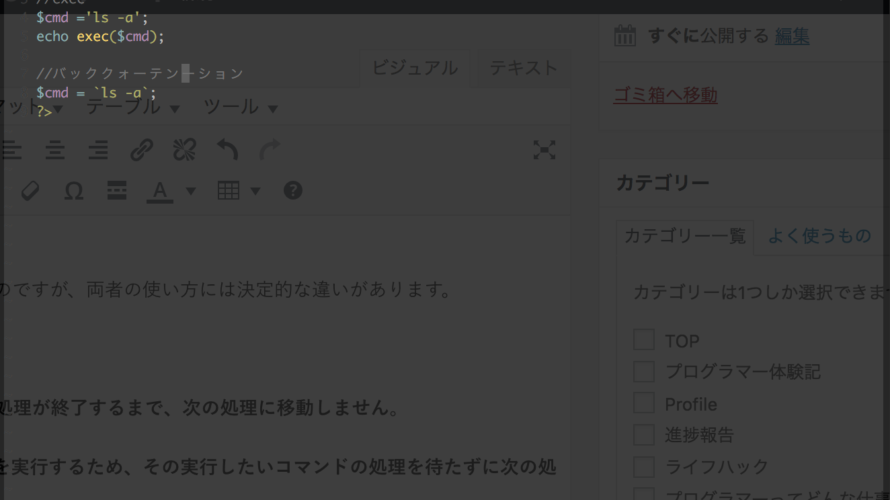
Task: Click the すぐに公開する text
Action: pyautogui.click(x=708, y=36)
